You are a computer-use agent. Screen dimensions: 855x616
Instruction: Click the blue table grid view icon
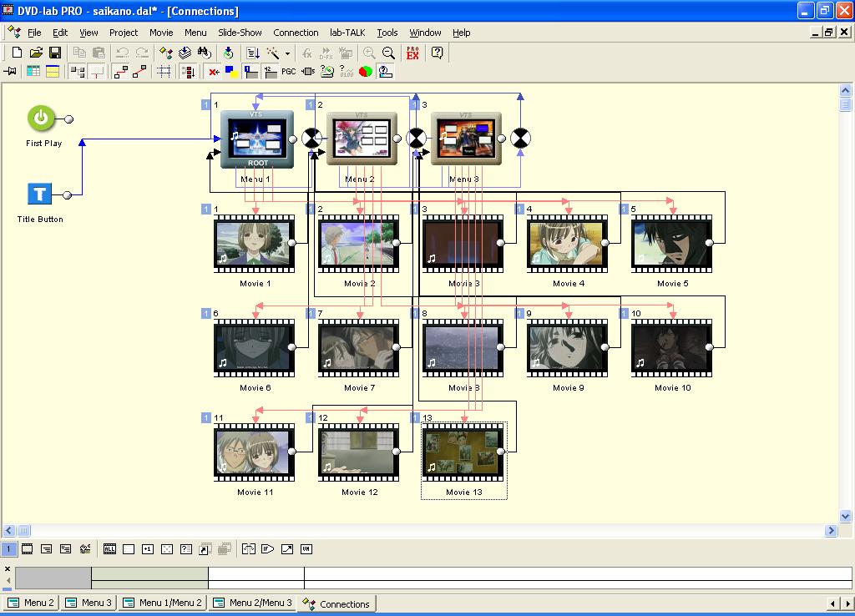pos(33,72)
